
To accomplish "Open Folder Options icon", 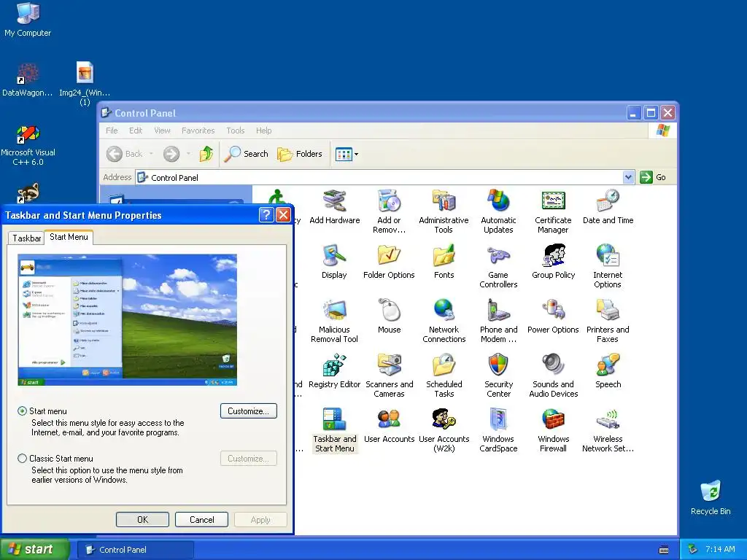I will coord(390,262).
